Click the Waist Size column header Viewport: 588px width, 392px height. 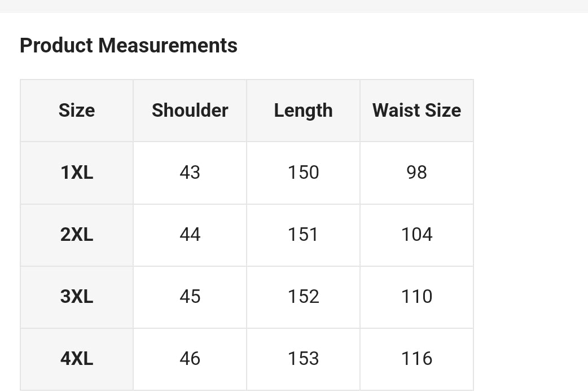coord(416,111)
